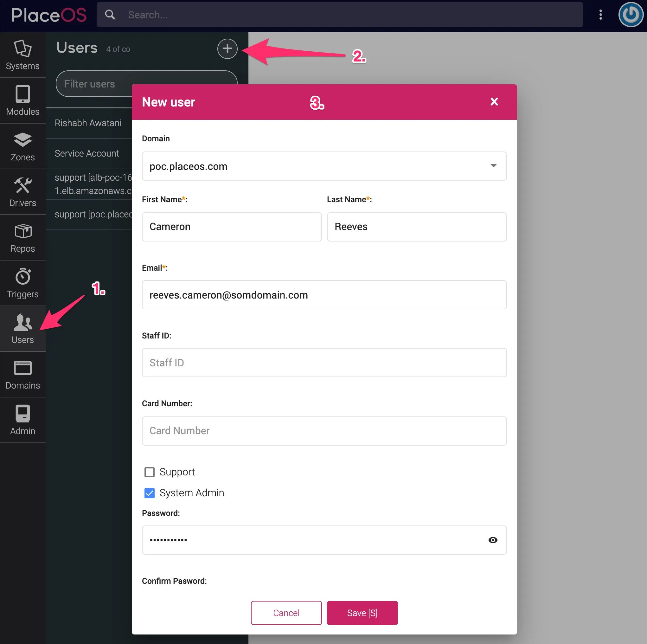Click the Save button
Viewport: 647px width, 644px height.
point(362,613)
